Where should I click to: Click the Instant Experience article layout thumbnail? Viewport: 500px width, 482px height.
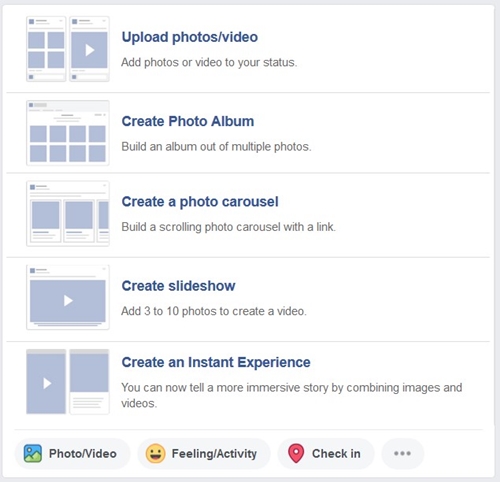89,382
